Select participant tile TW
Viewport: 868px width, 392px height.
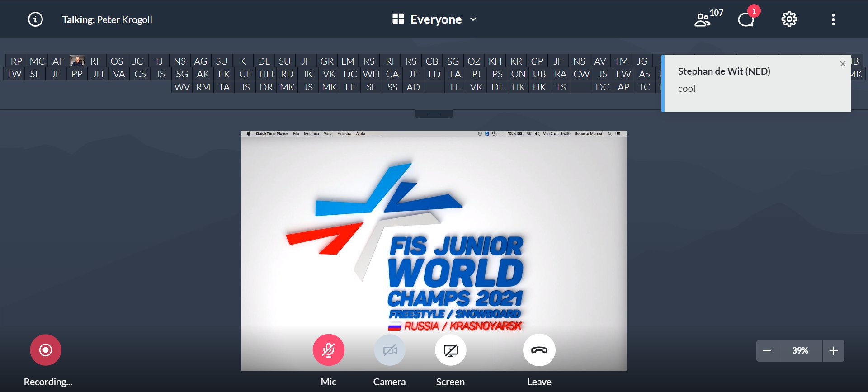tap(14, 74)
